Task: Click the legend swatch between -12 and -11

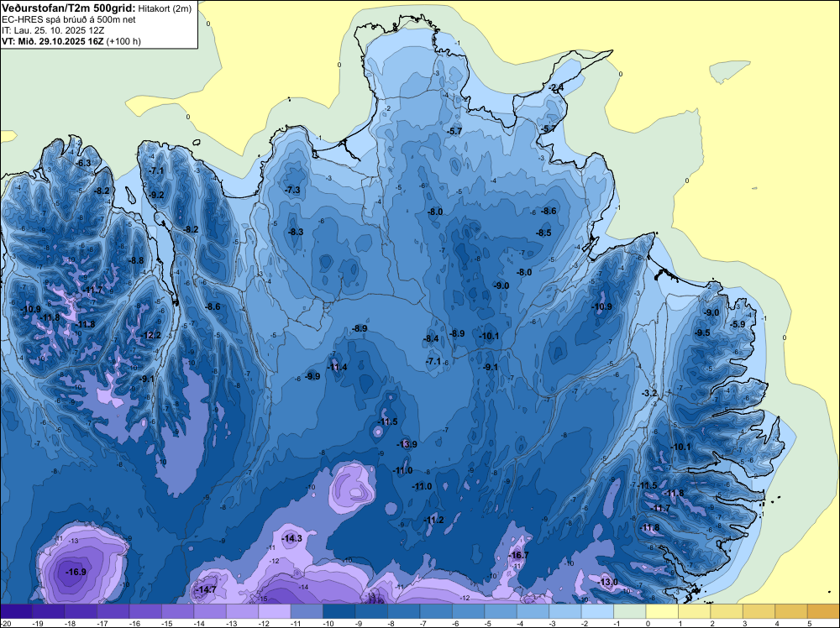Action: coord(275,611)
